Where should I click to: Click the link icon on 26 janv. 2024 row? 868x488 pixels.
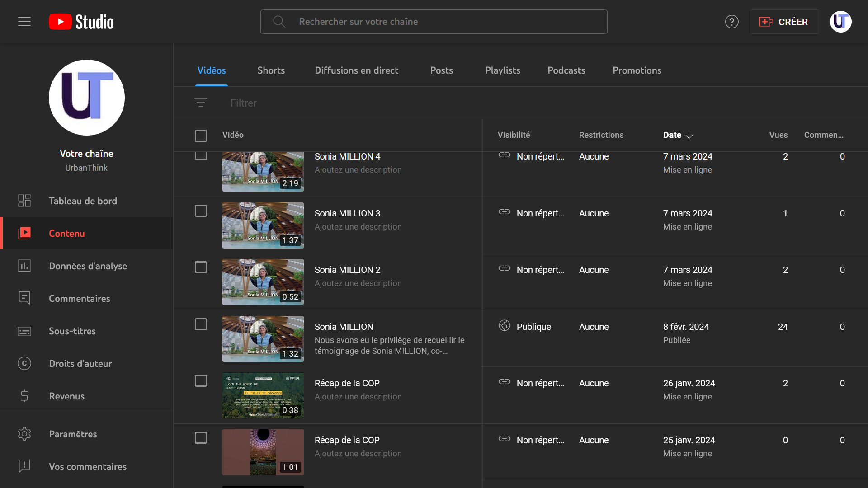coord(505,382)
